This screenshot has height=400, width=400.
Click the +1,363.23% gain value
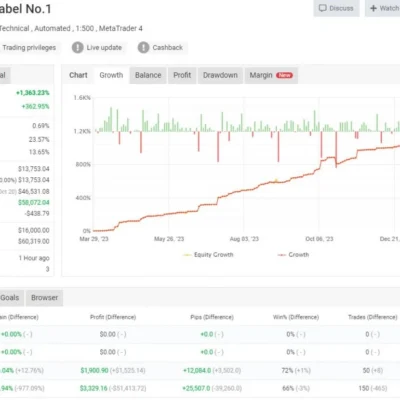[x=33, y=93]
